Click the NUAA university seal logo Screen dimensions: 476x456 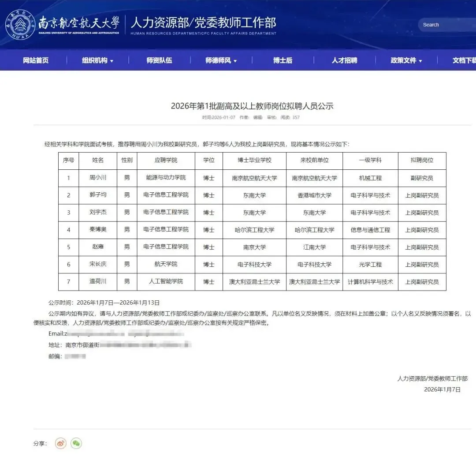tap(20, 25)
